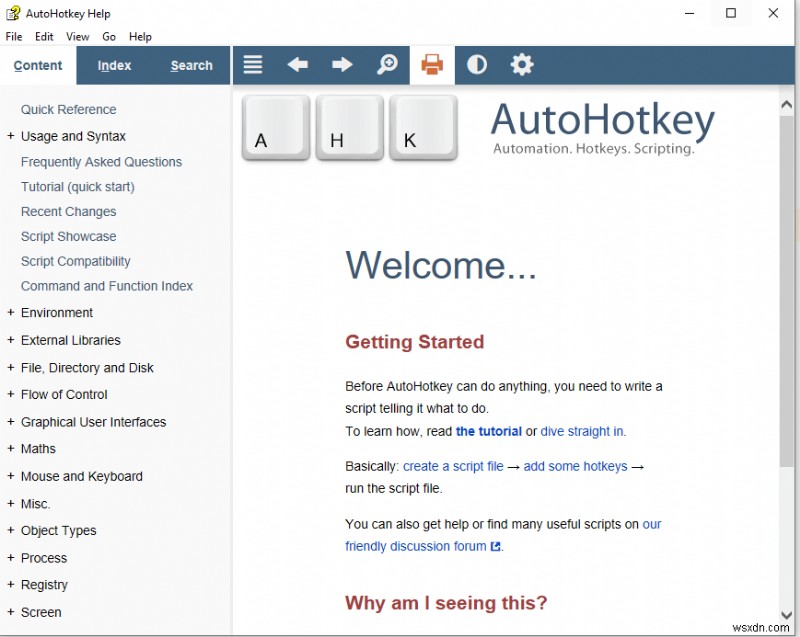
Task: Select Frequently Asked Questions in the sidebar
Action: click(x=101, y=161)
